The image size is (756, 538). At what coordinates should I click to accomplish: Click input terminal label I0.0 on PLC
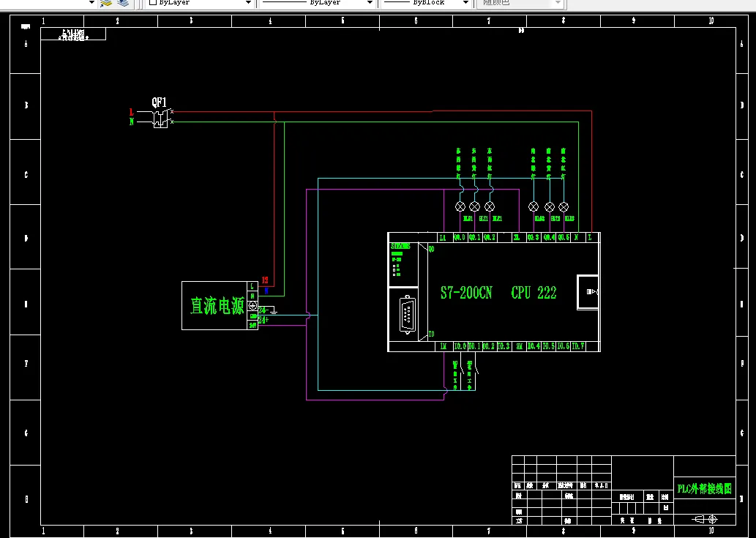pos(460,346)
